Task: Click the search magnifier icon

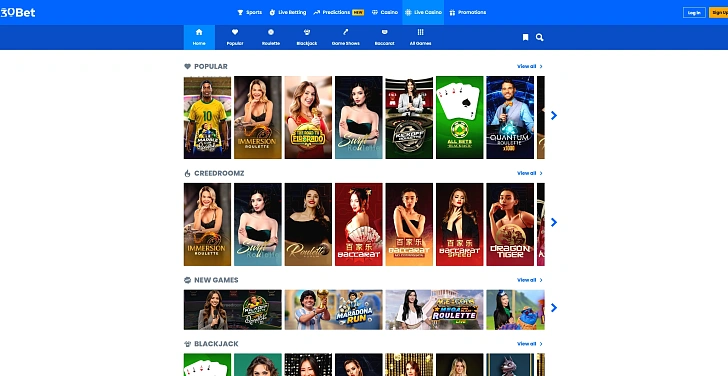Action: [540, 37]
